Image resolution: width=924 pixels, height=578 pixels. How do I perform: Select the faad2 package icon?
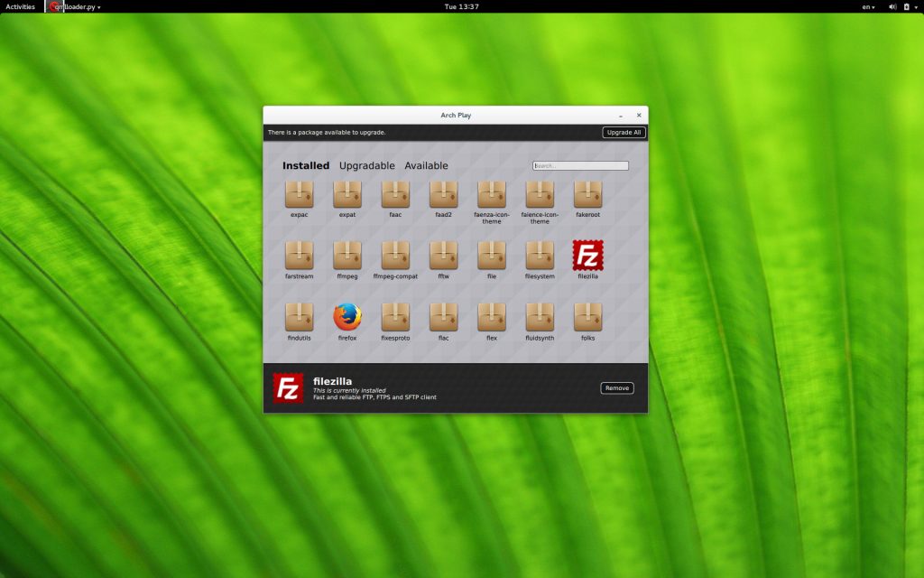coord(444,195)
